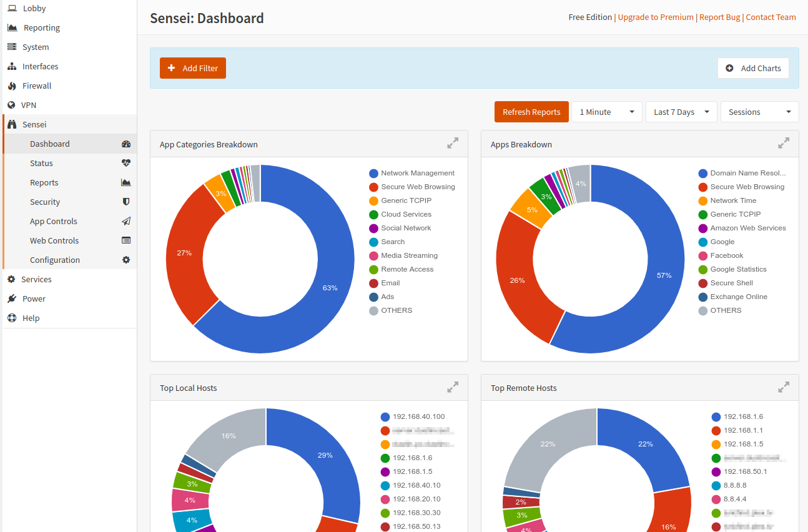Go to Sensei Web Controls page
808x532 pixels.
(70, 240)
